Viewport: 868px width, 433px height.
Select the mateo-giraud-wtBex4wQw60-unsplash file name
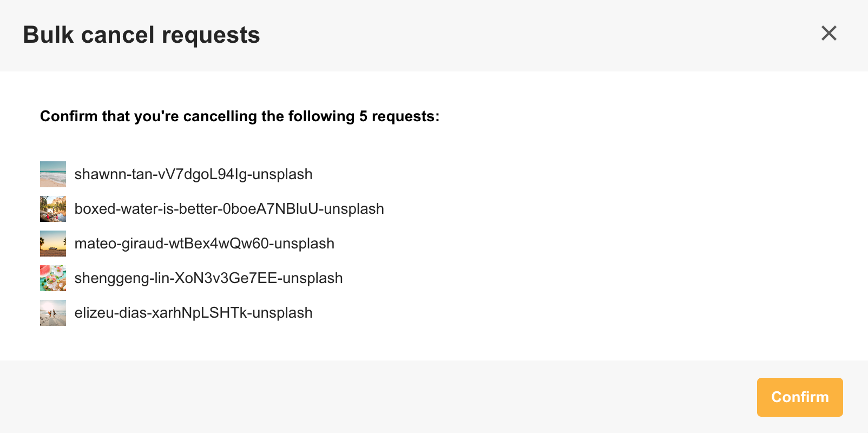pyautogui.click(x=205, y=244)
